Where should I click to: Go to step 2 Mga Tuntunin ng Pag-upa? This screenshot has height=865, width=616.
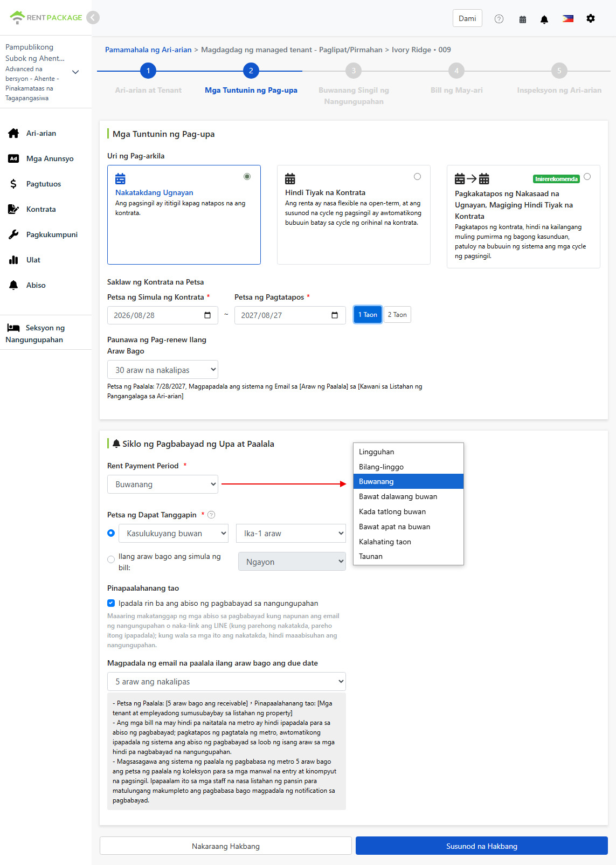click(251, 71)
